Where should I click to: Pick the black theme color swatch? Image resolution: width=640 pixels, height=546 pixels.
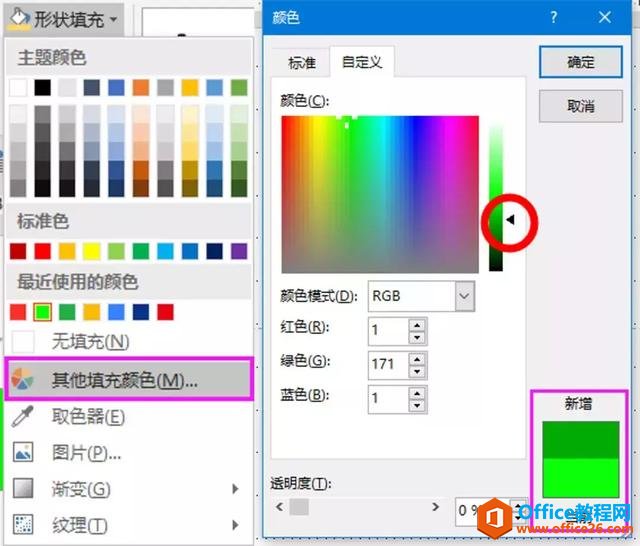click(42, 87)
